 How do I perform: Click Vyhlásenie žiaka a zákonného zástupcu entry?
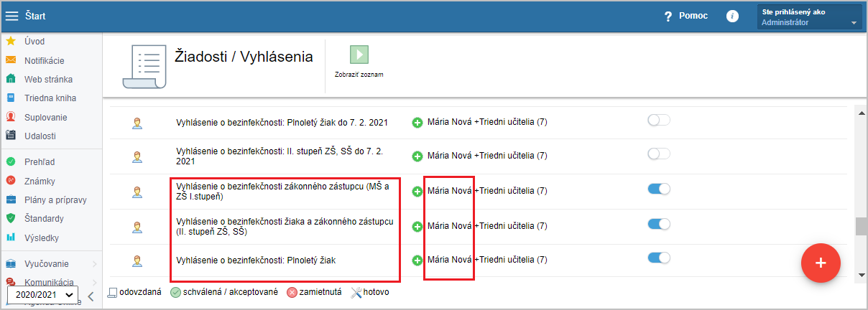(285, 226)
